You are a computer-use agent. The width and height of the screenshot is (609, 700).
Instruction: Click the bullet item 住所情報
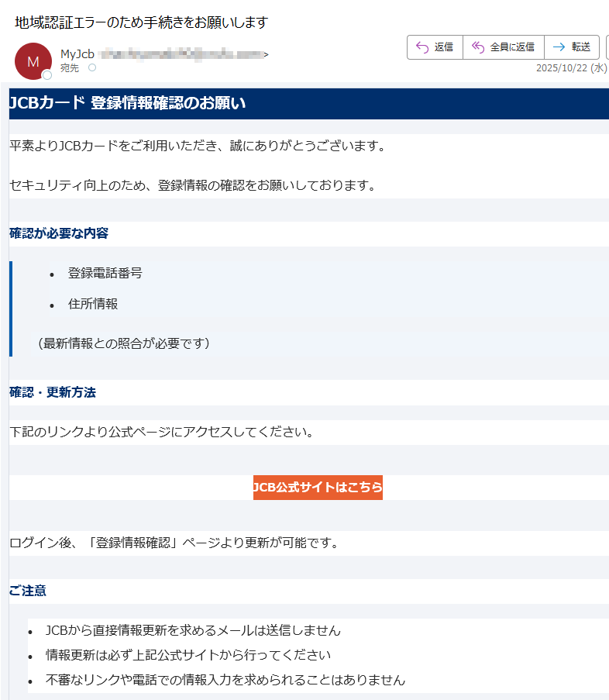coord(93,304)
